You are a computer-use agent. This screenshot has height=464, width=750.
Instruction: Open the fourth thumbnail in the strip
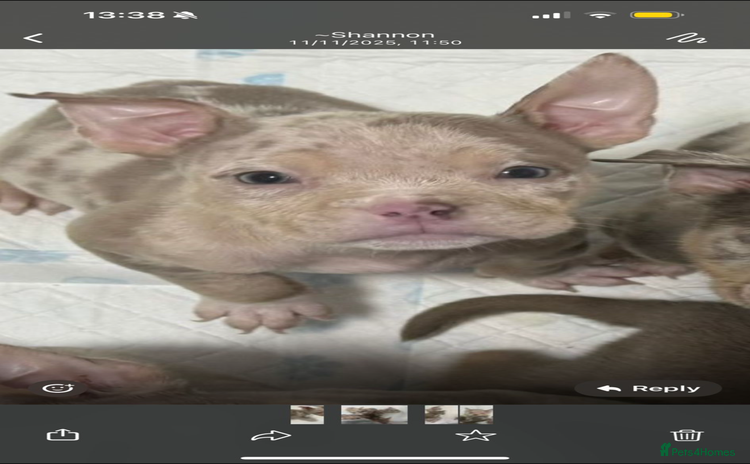(x=476, y=414)
